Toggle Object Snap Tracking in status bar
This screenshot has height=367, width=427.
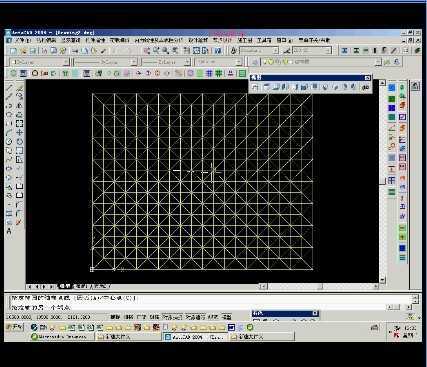(x=195, y=317)
